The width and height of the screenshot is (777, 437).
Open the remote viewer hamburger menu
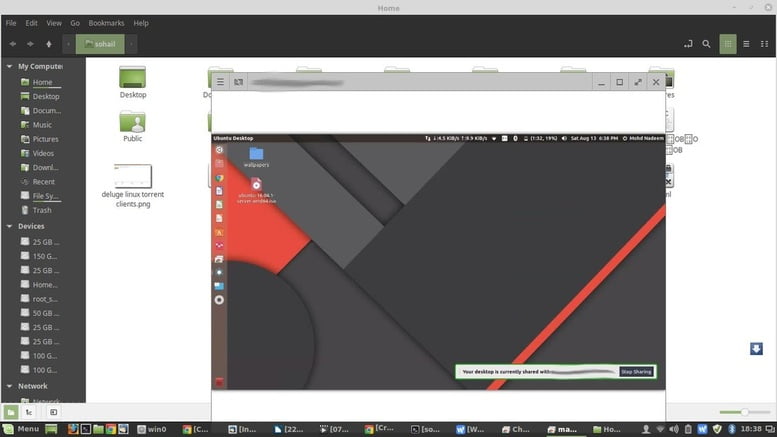(x=221, y=82)
